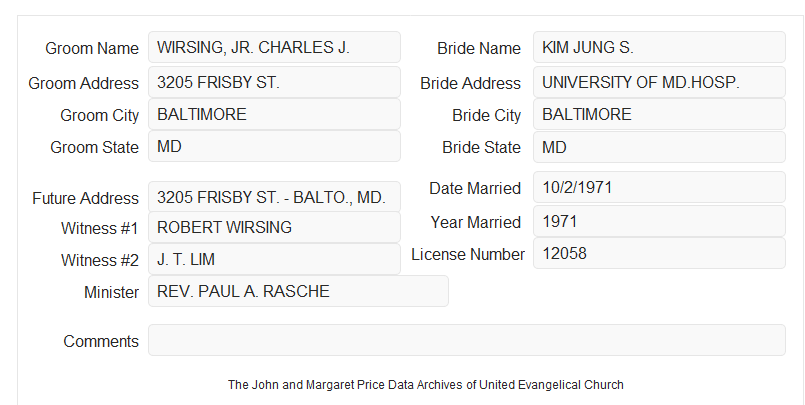The image size is (805, 405).
Task: Focus the Groom City field showing BALTIMORE
Action: [x=274, y=114]
